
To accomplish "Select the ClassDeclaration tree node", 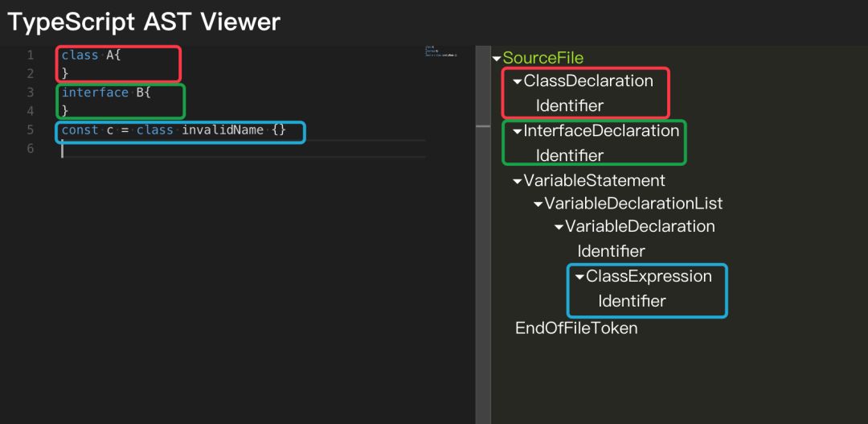I will point(588,81).
